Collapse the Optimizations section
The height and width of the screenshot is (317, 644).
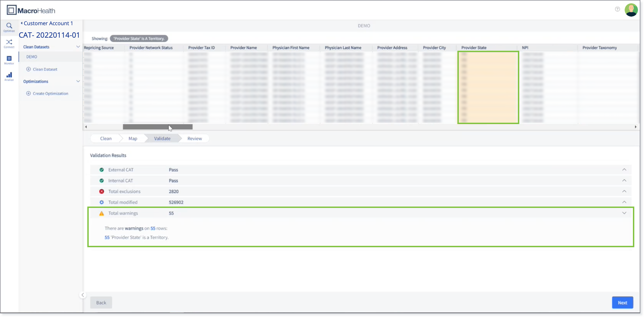[x=78, y=81]
